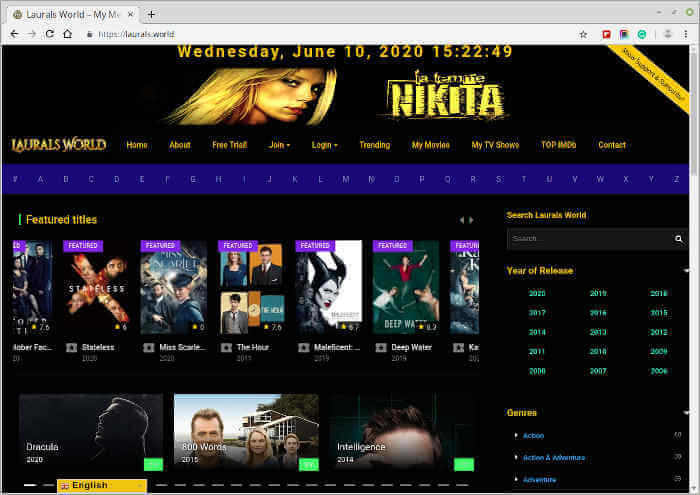Open the Trending menu item
Image resolution: width=700 pixels, height=495 pixels.
click(x=374, y=145)
